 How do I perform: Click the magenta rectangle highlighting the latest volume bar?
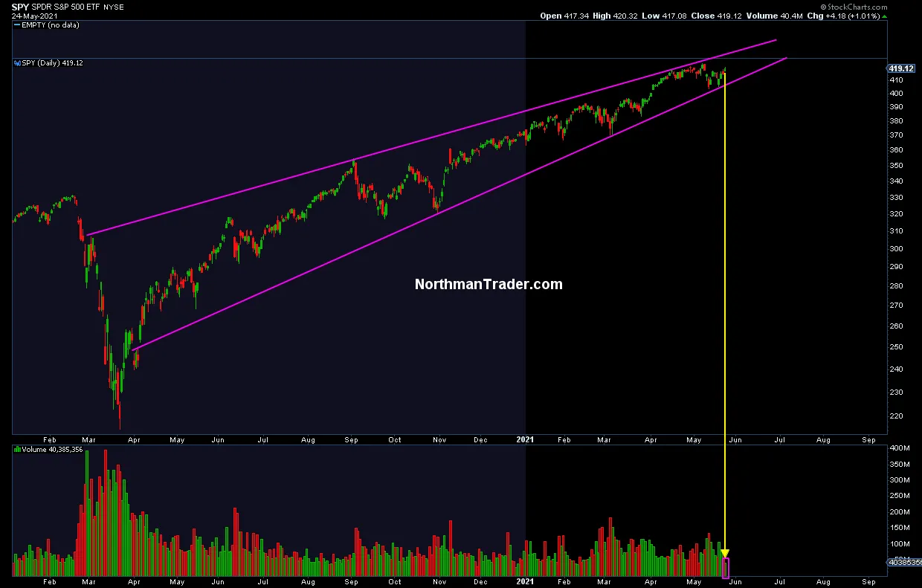(x=726, y=568)
